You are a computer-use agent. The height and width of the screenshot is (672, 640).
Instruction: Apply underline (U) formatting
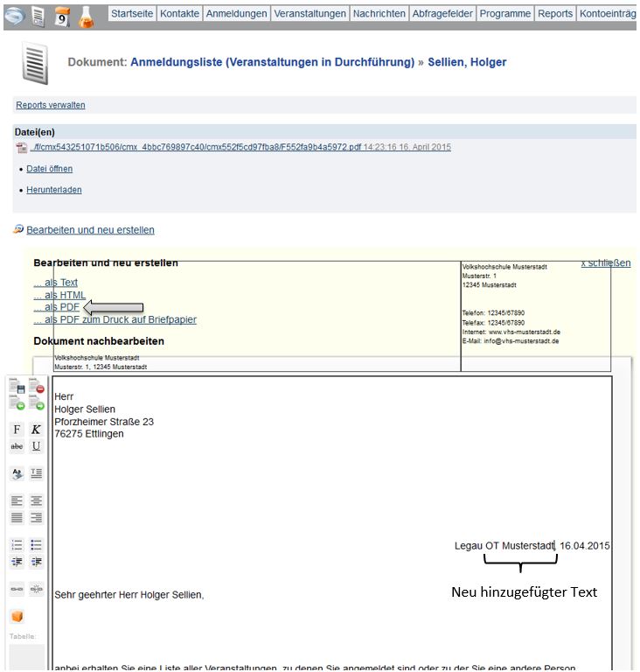[x=36, y=446]
